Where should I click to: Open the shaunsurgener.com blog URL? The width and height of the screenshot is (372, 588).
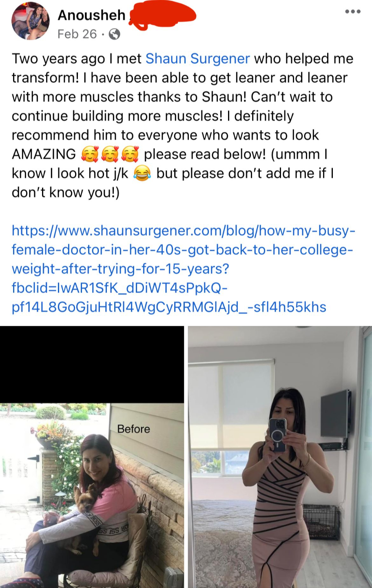click(183, 269)
